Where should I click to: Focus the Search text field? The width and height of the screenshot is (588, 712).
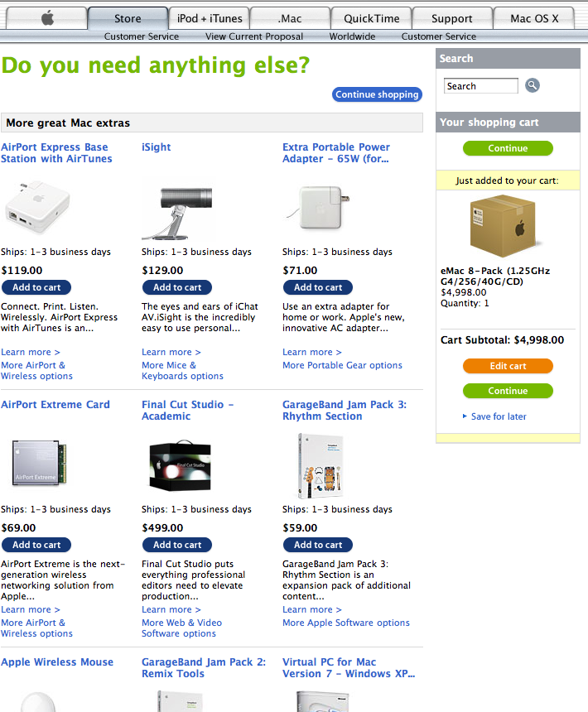480,86
